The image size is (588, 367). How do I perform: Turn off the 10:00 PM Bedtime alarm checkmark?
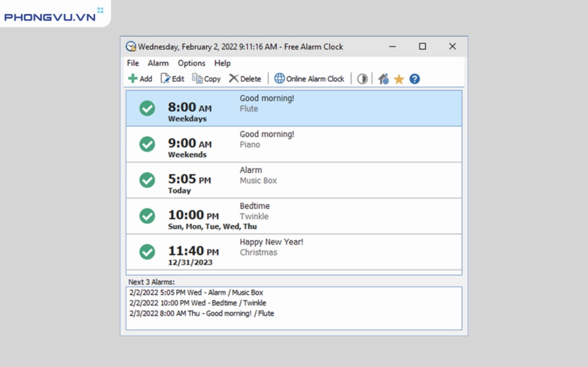[x=148, y=216]
